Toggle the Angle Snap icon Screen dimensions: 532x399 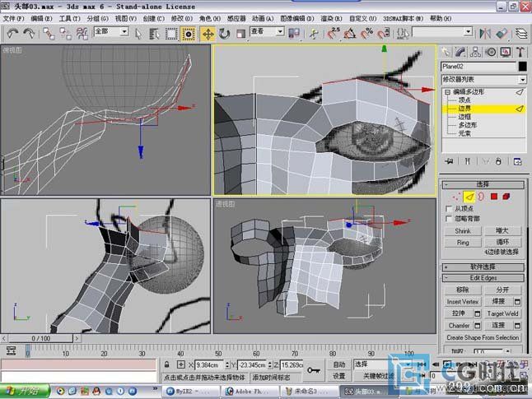[350, 33]
